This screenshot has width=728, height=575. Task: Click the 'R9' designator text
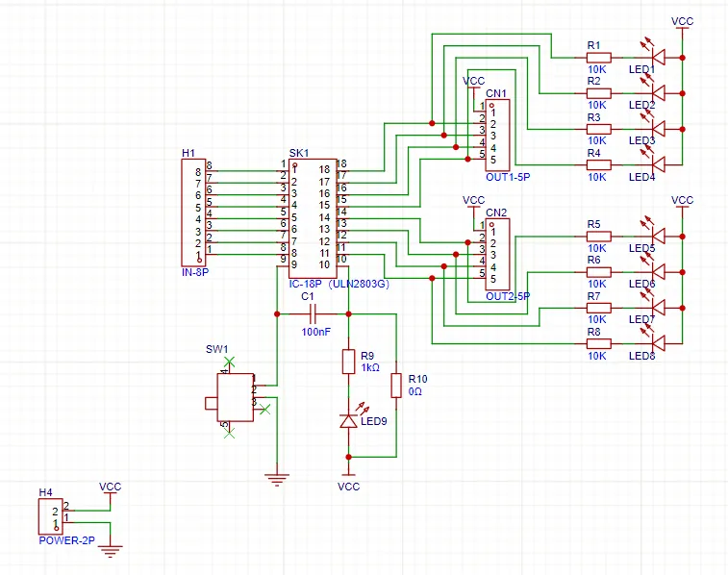[367, 356]
